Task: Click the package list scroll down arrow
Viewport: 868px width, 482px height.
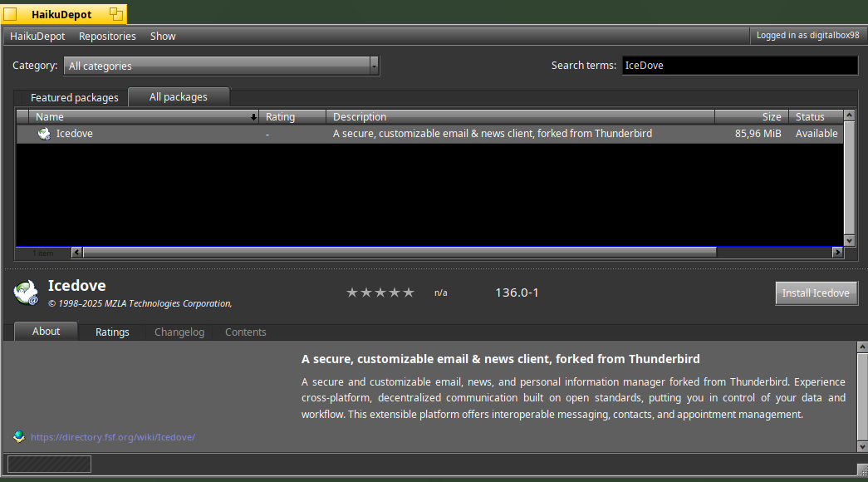Action: pos(849,240)
